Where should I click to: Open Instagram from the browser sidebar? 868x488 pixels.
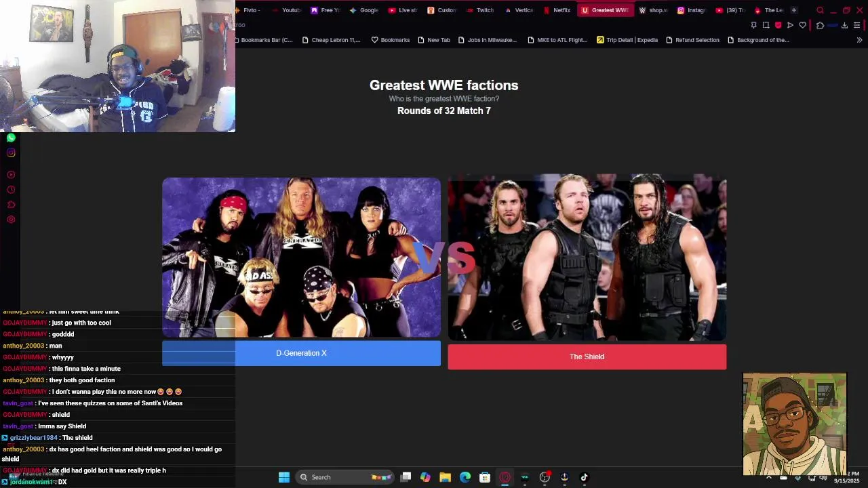pyautogui.click(x=11, y=152)
